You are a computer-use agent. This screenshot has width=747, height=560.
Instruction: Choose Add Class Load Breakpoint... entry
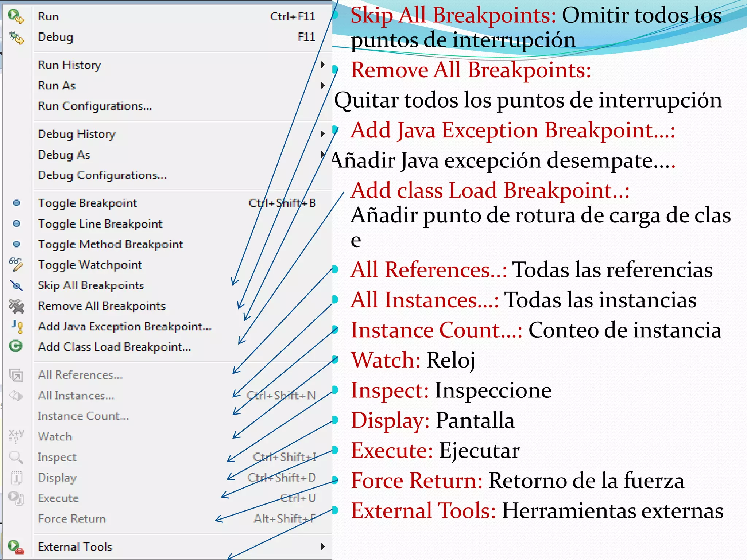coord(115,347)
